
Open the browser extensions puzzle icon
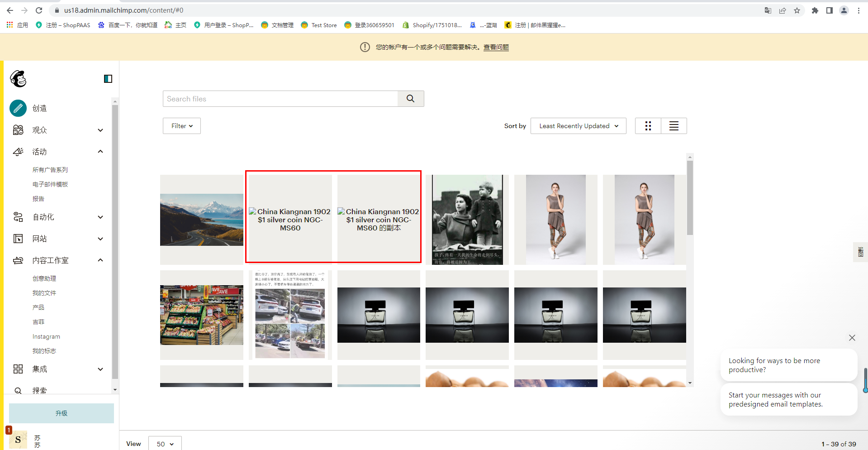pos(815,10)
